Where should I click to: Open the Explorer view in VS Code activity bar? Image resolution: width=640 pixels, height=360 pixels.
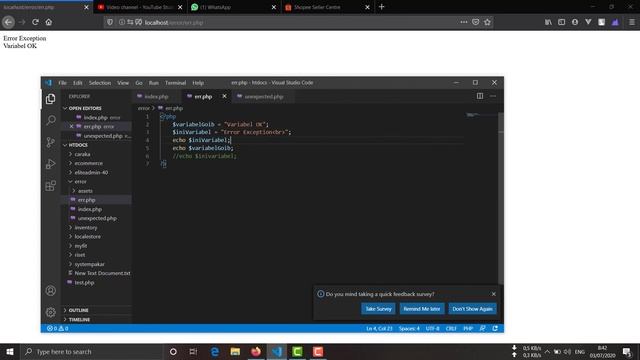51,99
